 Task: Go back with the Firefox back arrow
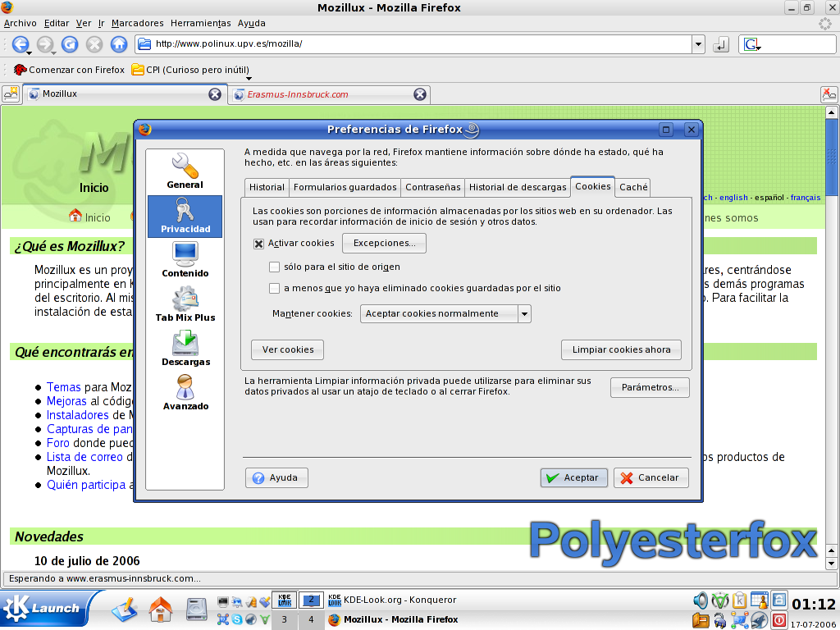[20, 44]
